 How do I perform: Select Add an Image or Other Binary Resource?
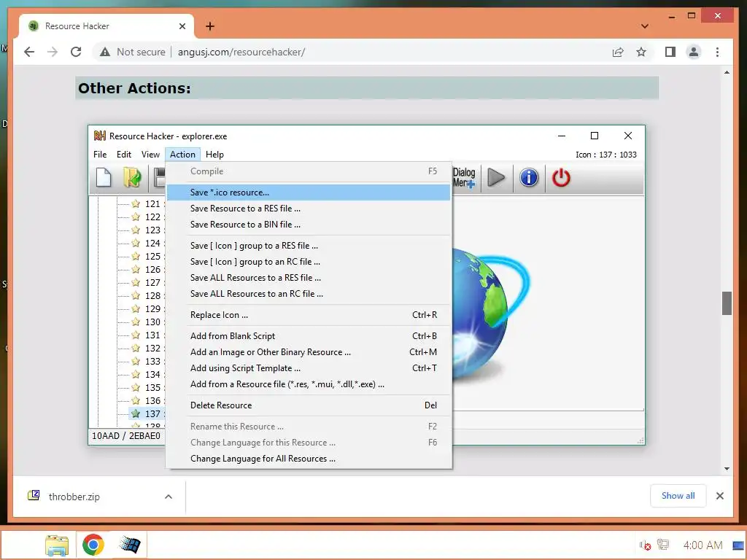point(309,352)
